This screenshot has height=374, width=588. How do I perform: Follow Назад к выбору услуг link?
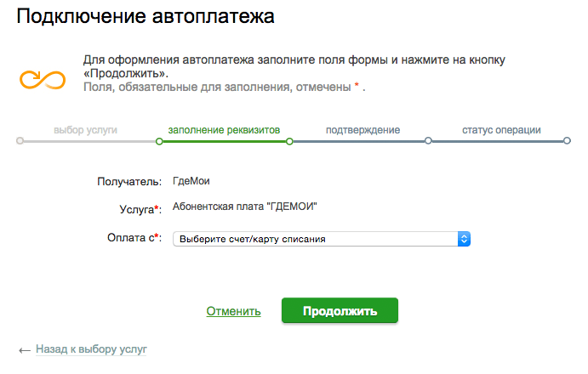coord(91,349)
